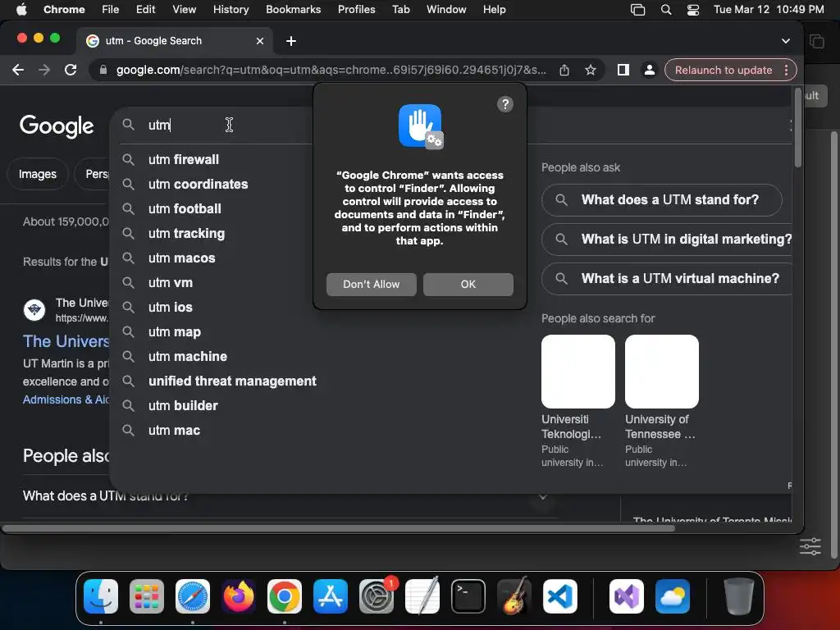Screen dimensions: 840x630
Task: Open Launchpad from the dock
Action: pyautogui.click(x=147, y=596)
